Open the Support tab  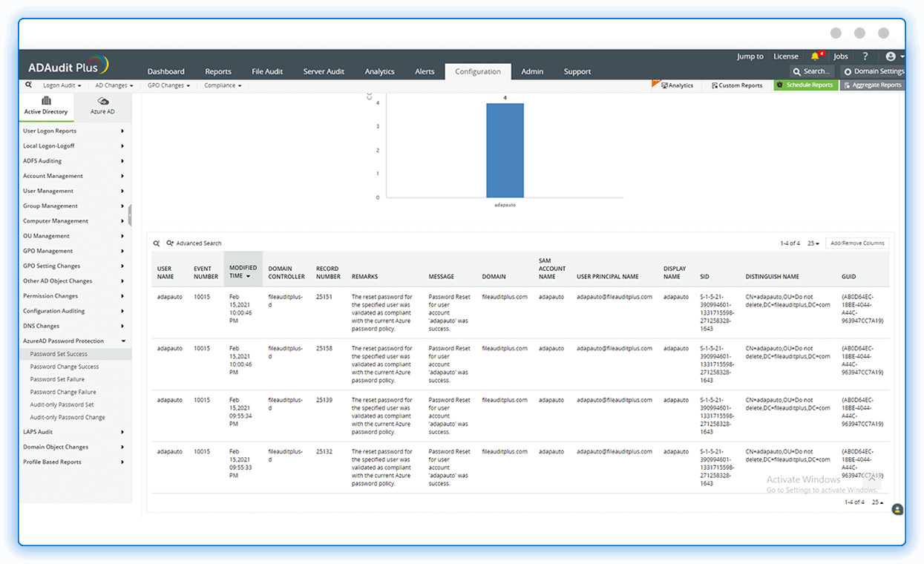click(577, 71)
